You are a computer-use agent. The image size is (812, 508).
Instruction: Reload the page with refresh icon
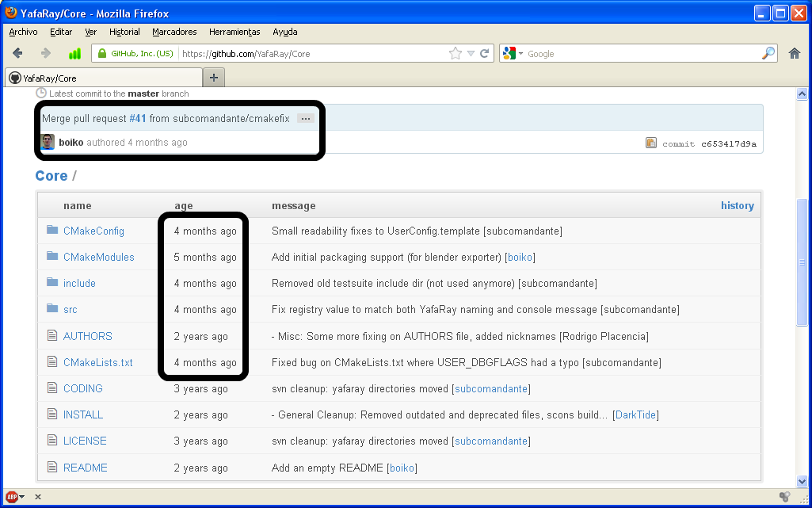click(x=485, y=53)
